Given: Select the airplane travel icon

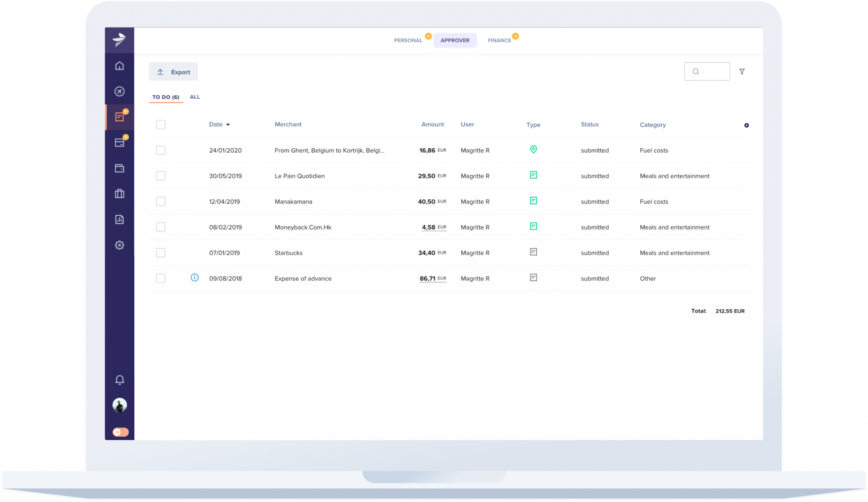Looking at the screenshot, I should pyautogui.click(x=120, y=92).
